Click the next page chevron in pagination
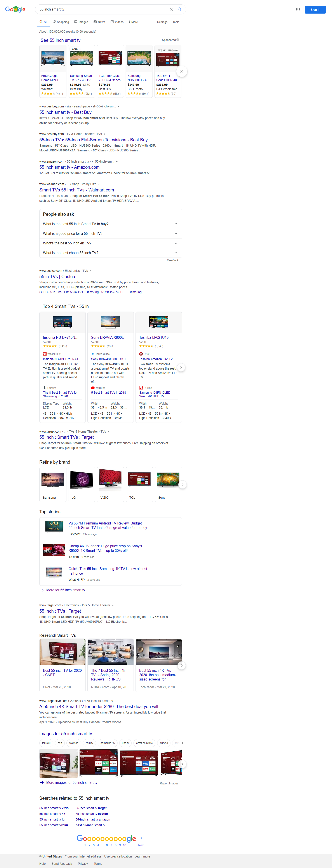The height and width of the screenshot is (868, 332). pos(141,838)
